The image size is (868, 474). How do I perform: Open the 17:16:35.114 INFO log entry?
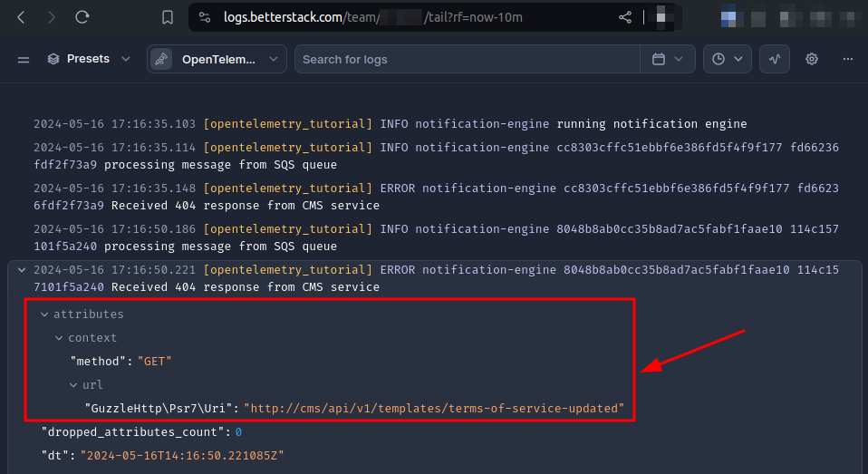coord(436,156)
